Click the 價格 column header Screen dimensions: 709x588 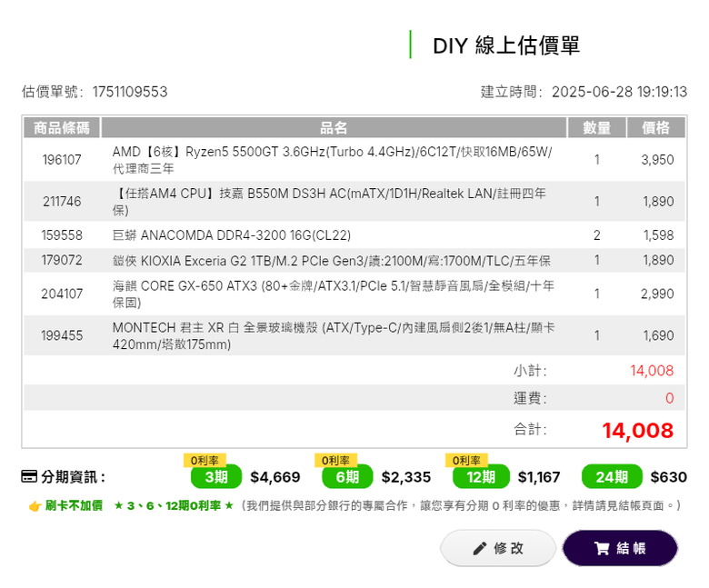click(x=656, y=127)
